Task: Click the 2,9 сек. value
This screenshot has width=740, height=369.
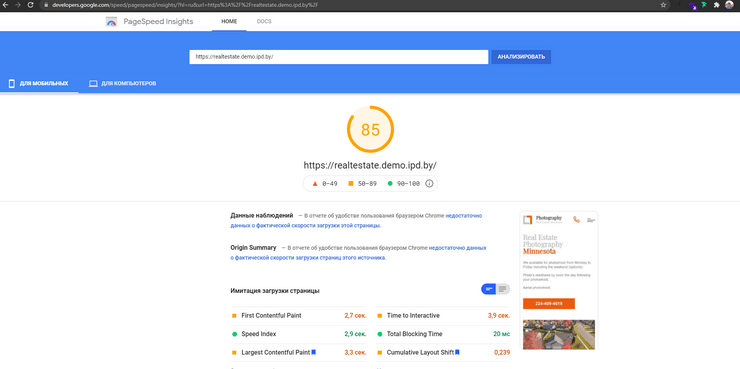Action: (355, 334)
